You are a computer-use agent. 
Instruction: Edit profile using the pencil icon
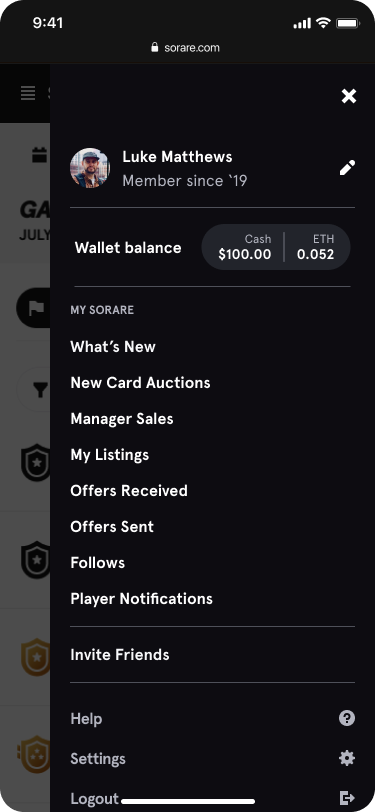click(x=347, y=168)
